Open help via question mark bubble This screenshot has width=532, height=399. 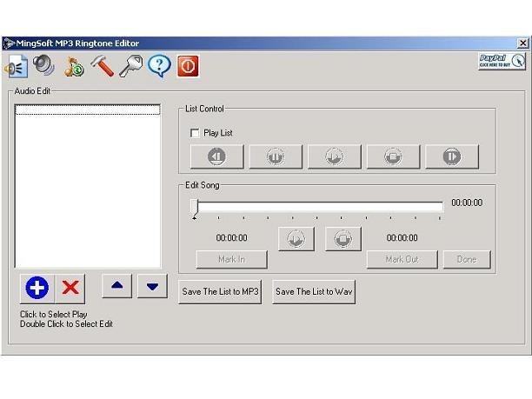(x=159, y=65)
